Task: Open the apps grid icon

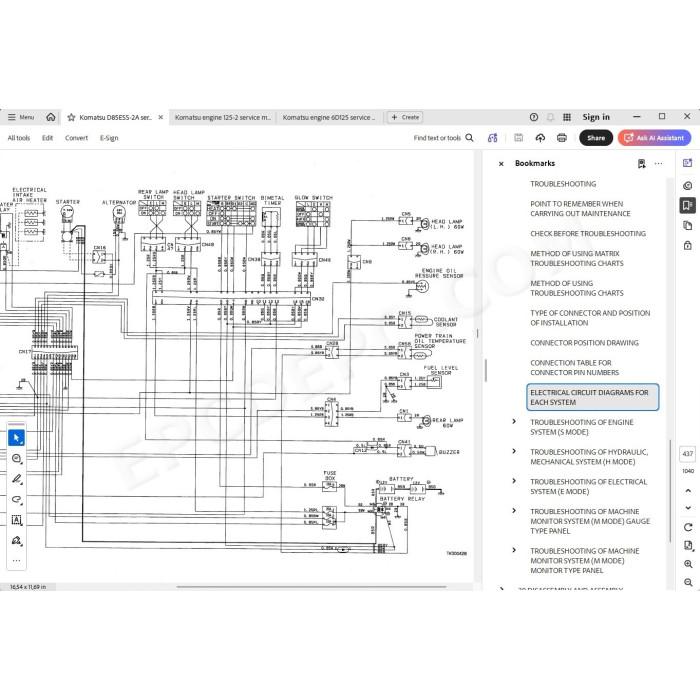Action: (567, 117)
